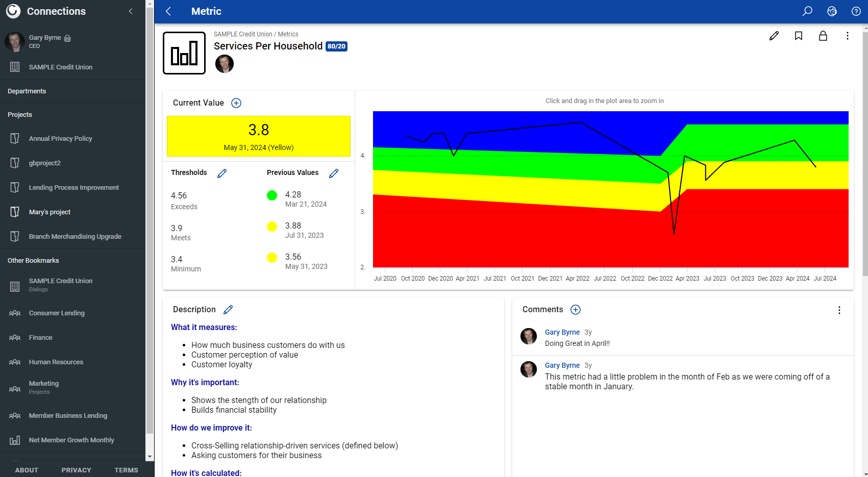Click the theme palette icon in header
The width and height of the screenshot is (868, 477).
pos(832,11)
